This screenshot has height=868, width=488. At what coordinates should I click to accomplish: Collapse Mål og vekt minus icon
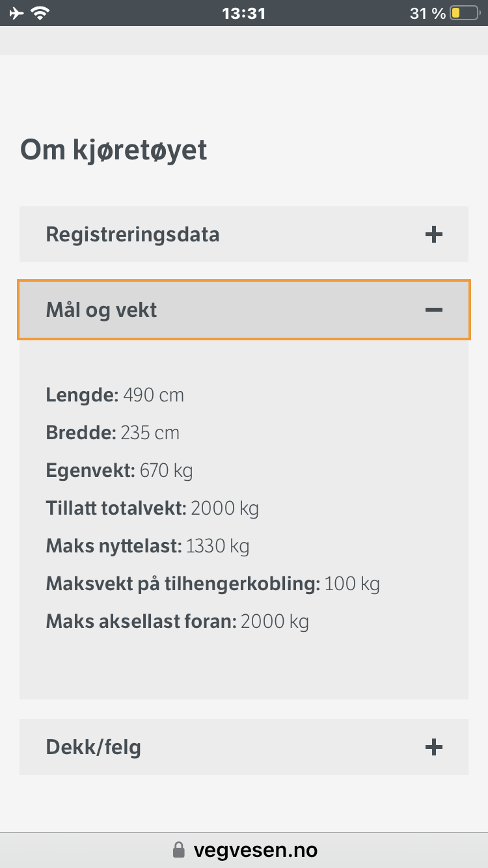click(433, 310)
